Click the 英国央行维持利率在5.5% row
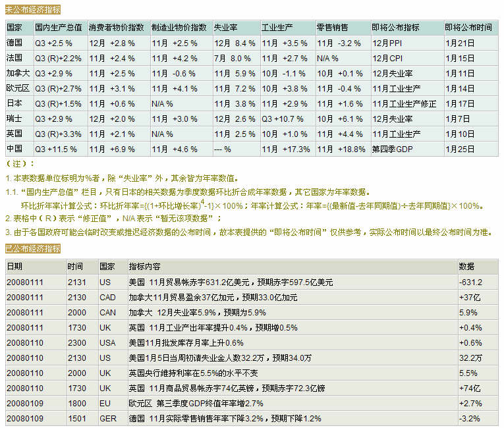This screenshot has height=428, width=504. [252, 373]
